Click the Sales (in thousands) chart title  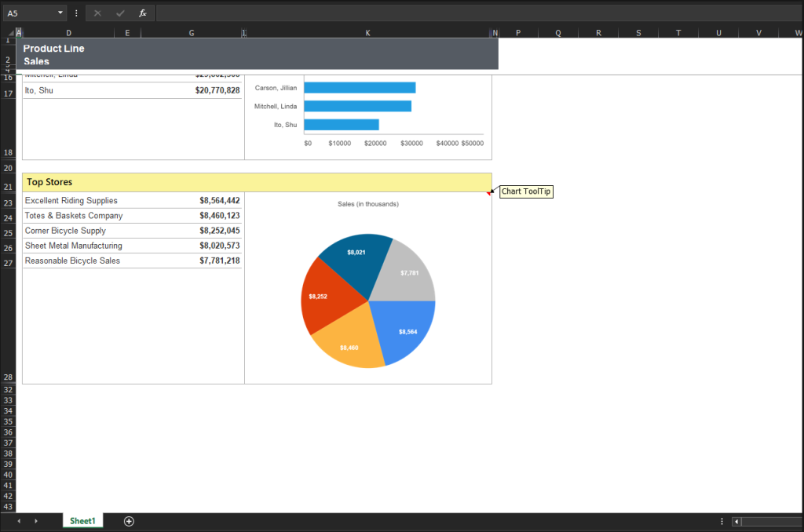click(367, 204)
